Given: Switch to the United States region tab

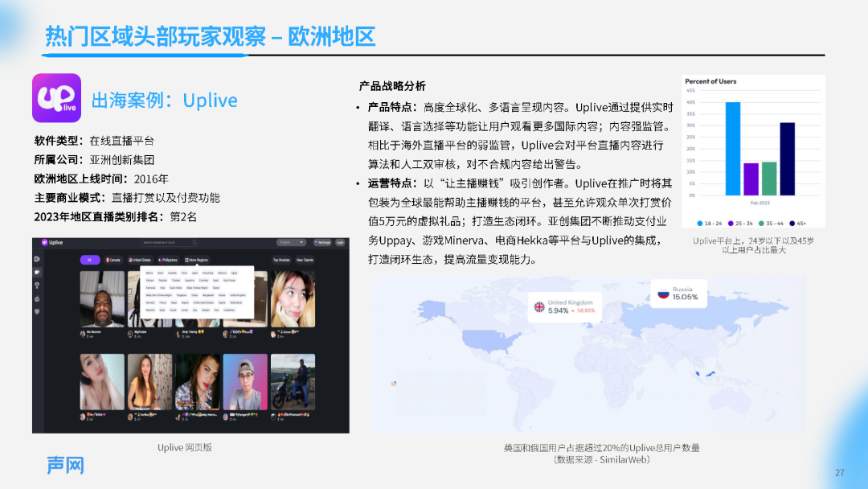Looking at the screenshot, I should (x=140, y=260).
